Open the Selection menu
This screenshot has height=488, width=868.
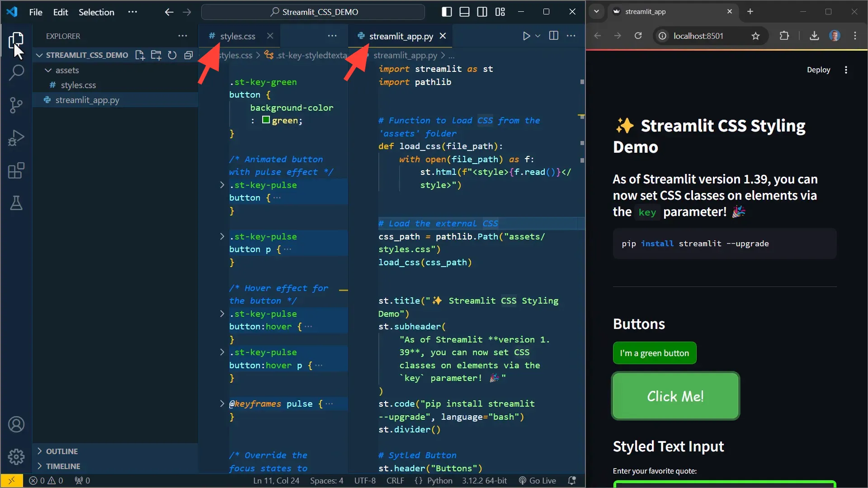click(x=96, y=12)
